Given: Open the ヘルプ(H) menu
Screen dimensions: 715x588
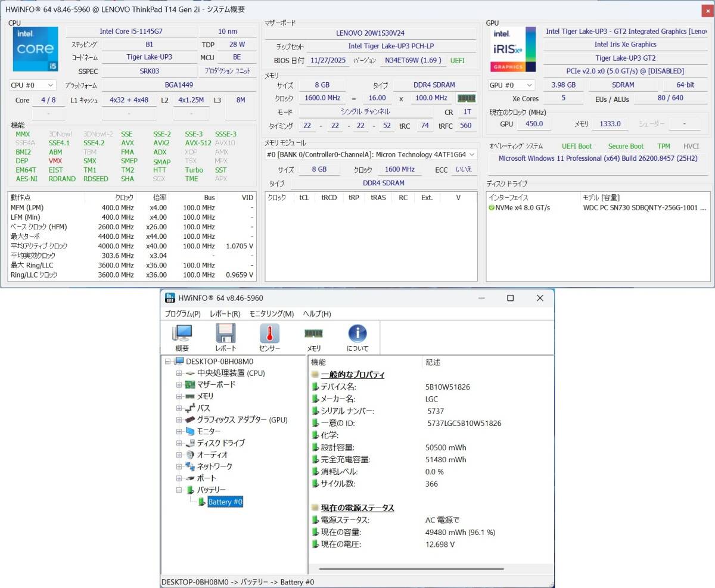Looking at the screenshot, I should point(317,314).
